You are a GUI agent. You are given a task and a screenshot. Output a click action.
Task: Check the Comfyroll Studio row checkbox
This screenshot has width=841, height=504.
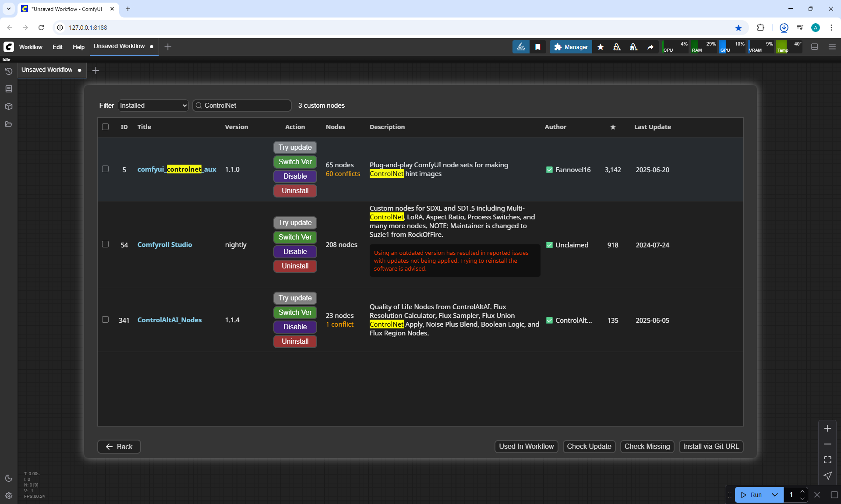(x=105, y=244)
